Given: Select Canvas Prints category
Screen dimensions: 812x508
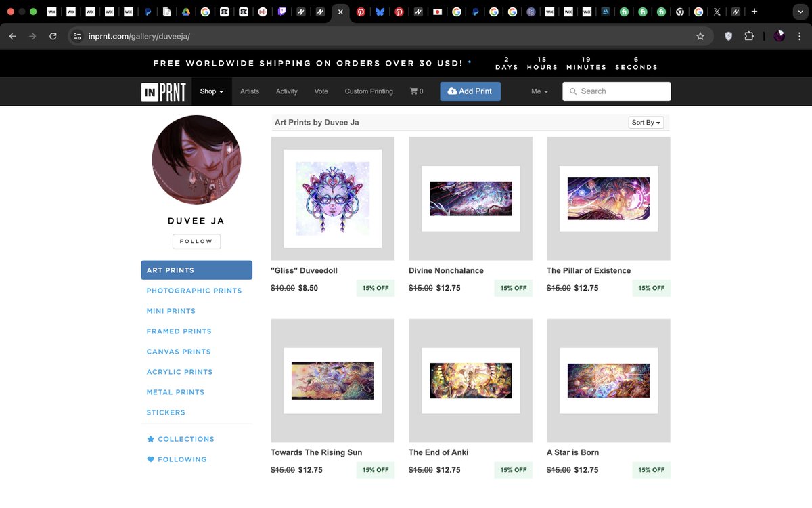Looking at the screenshot, I should (x=179, y=352).
